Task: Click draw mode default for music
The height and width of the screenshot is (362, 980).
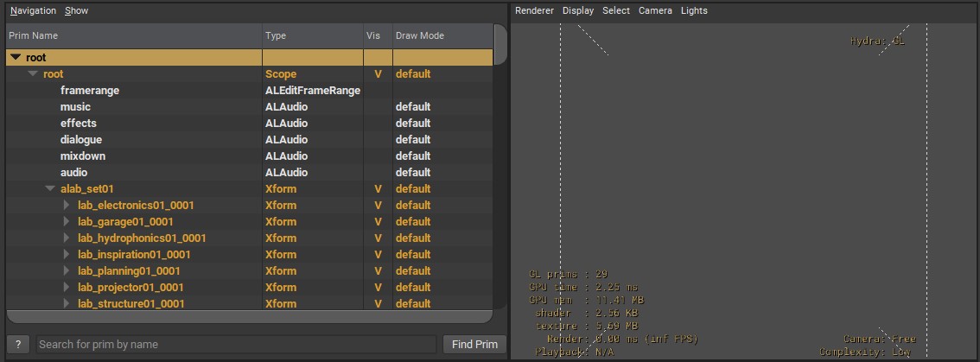Action: coord(412,107)
